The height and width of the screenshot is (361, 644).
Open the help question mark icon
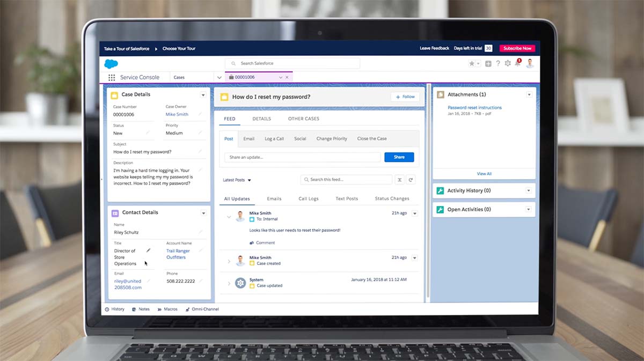click(498, 63)
